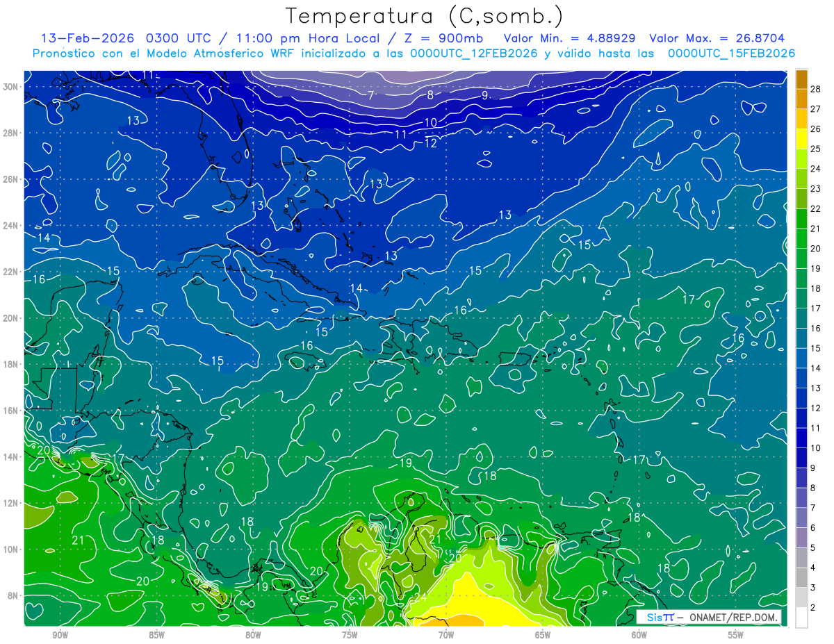Click the '16N' latitude axis label
The image size is (834, 644).
tap(12, 411)
